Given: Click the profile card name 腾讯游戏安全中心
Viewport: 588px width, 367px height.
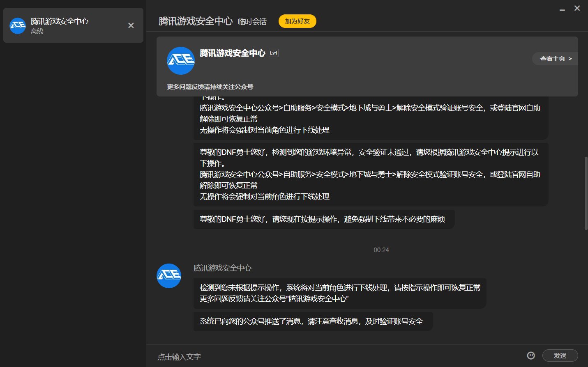Looking at the screenshot, I should 233,53.
